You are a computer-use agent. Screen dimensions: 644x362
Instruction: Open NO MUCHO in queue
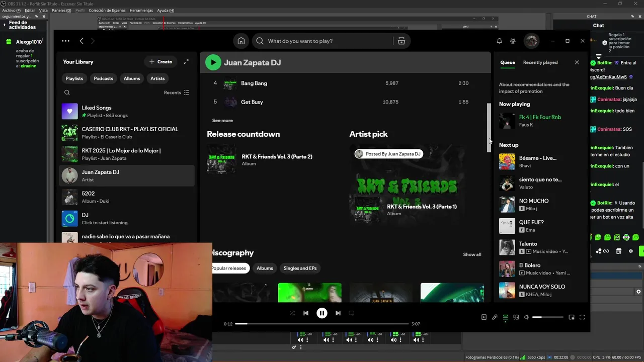541,204
